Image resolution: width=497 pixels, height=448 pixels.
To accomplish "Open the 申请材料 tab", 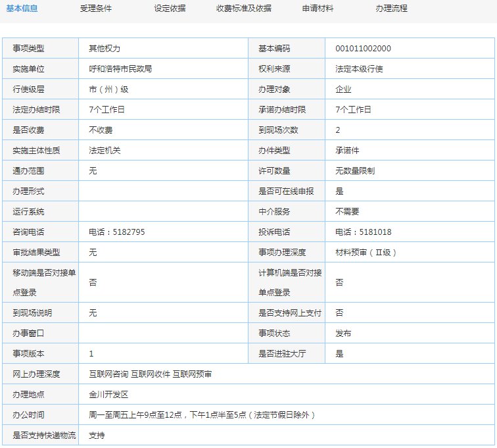I will [318, 9].
